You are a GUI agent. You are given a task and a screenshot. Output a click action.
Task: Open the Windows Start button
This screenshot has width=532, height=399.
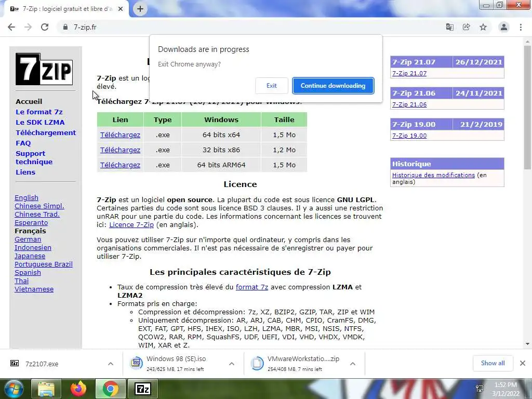[13, 389]
